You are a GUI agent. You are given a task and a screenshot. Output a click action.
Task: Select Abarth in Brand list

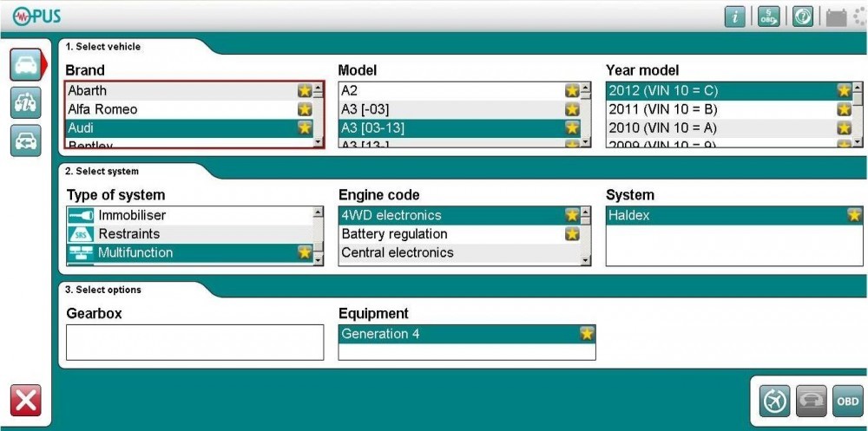click(189, 91)
